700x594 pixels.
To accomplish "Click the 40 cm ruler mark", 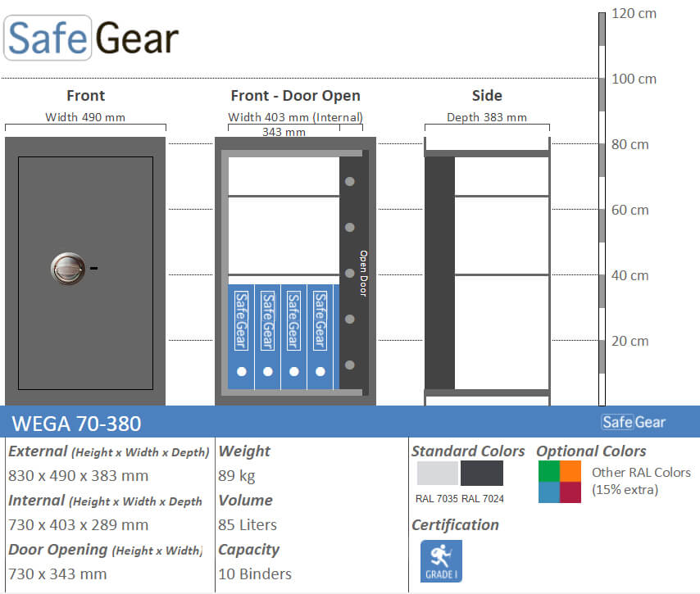I will coord(630,276).
